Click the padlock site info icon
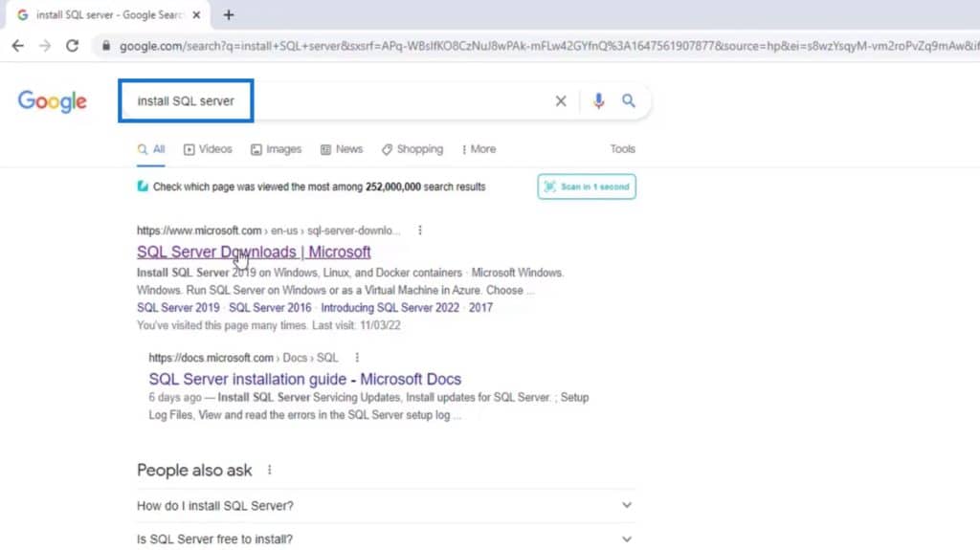This screenshot has height=550, width=980. (x=105, y=46)
